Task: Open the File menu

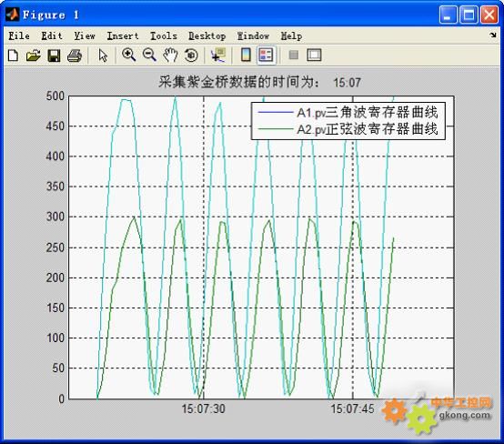Action: [19, 35]
